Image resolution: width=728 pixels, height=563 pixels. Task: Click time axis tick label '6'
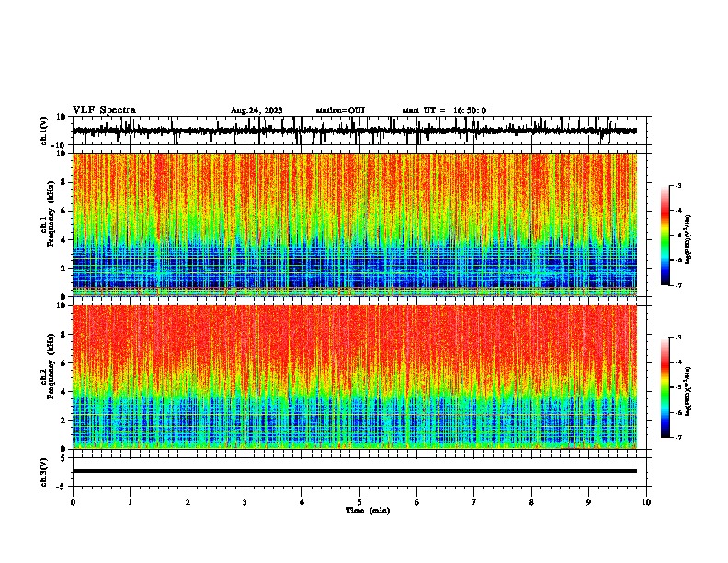[417, 502]
